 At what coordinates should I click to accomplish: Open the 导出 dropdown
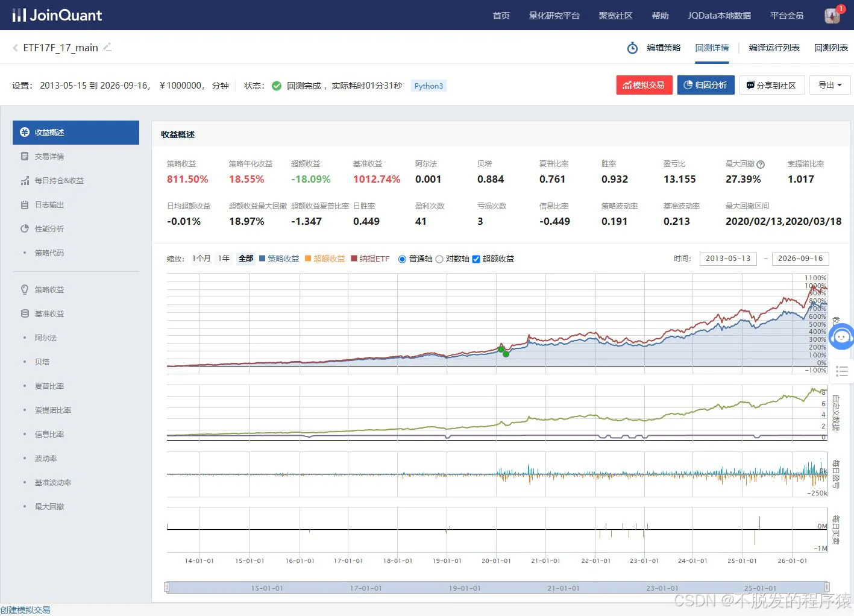[x=830, y=85]
